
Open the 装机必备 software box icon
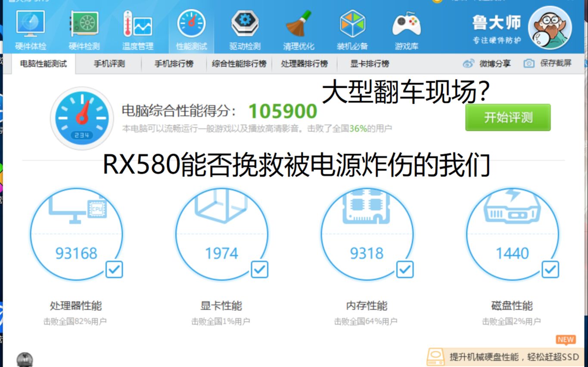[x=352, y=23]
